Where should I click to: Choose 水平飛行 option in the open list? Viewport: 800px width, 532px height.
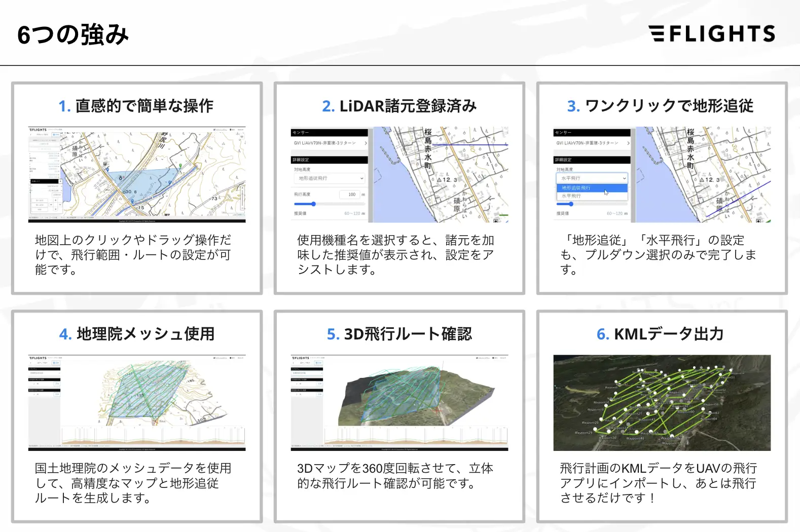click(x=592, y=196)
